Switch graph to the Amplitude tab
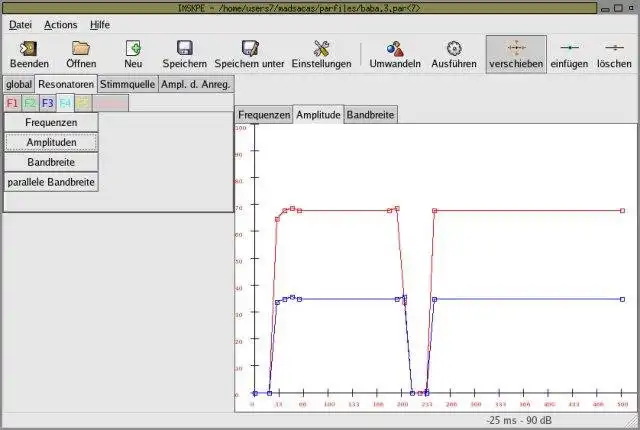 pos(318,115)
